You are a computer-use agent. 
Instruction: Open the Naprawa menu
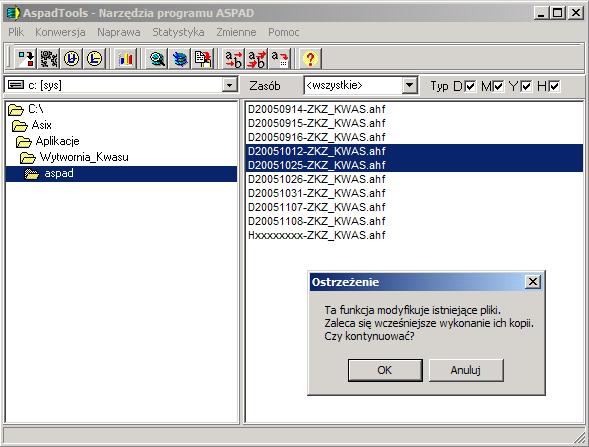tap(119, 32)
